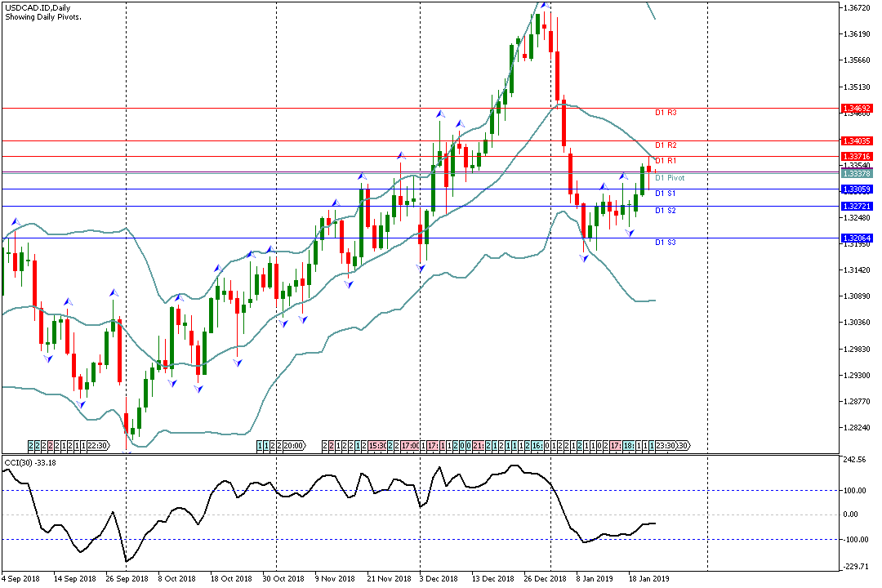Click the 242.56 CCI scale value
The width and height of the screenshot is (882, 588).
855,460
